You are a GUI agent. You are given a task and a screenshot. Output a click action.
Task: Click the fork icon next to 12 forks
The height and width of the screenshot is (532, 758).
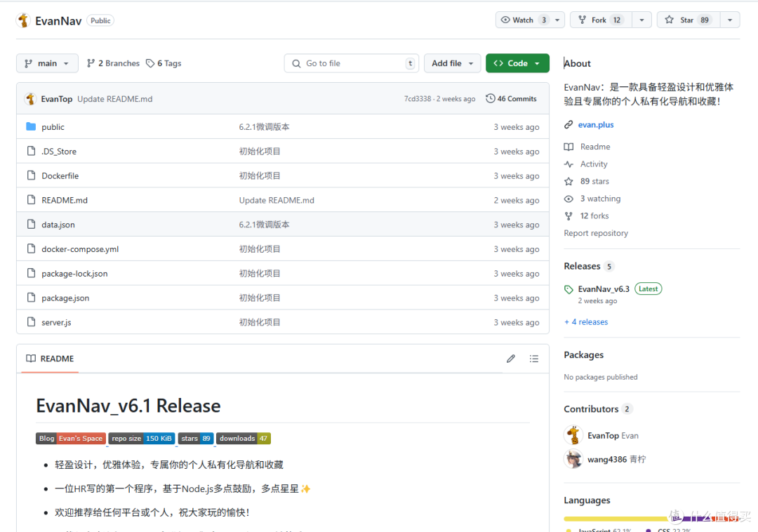click(568, 216)
